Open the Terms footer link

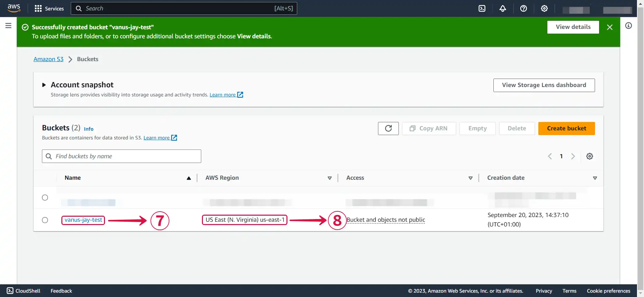(x=569, y=291)
